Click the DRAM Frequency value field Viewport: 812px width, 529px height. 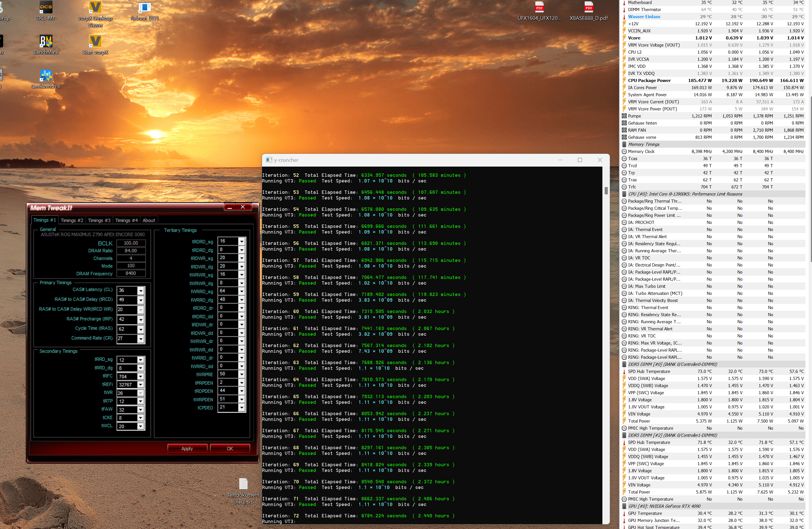[131, 273]
